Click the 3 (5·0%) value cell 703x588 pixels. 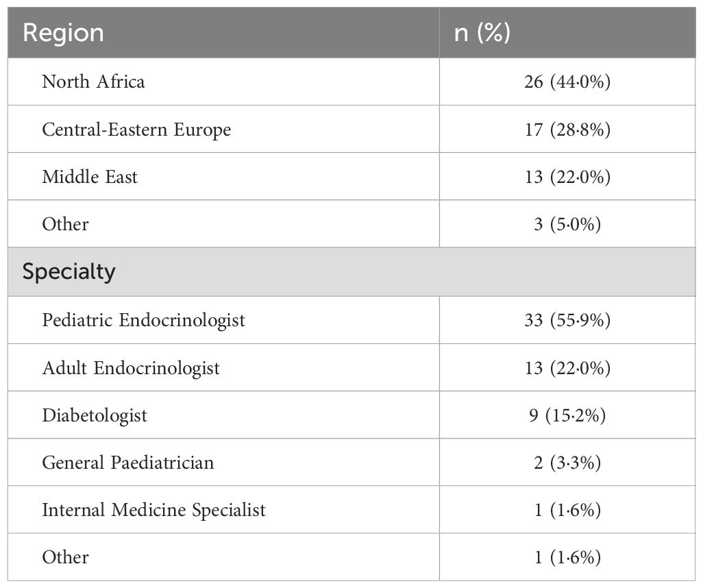pyautogui.click(x=567, y=224)
